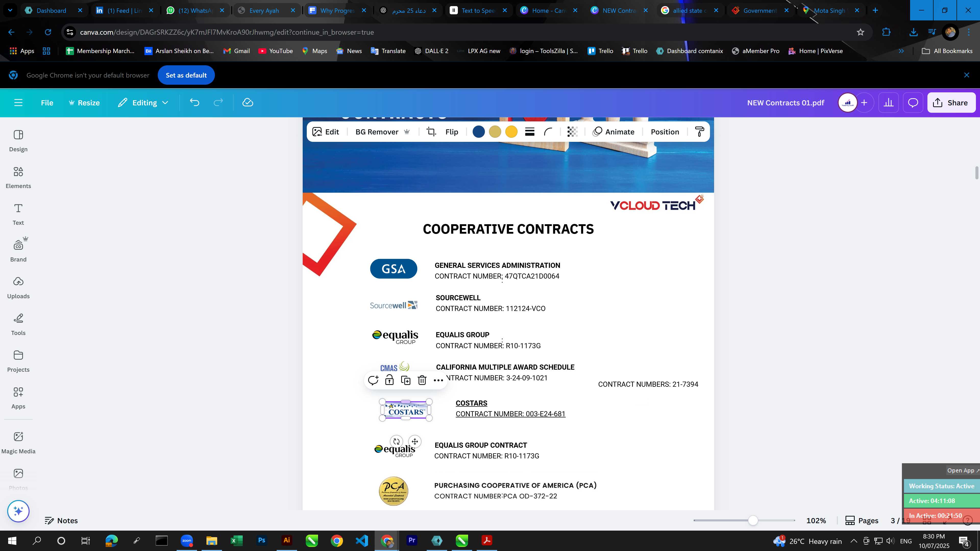This screenshot has height=551, width=980.
Task: Undo the last action
Action: click(x=194, y=103)
